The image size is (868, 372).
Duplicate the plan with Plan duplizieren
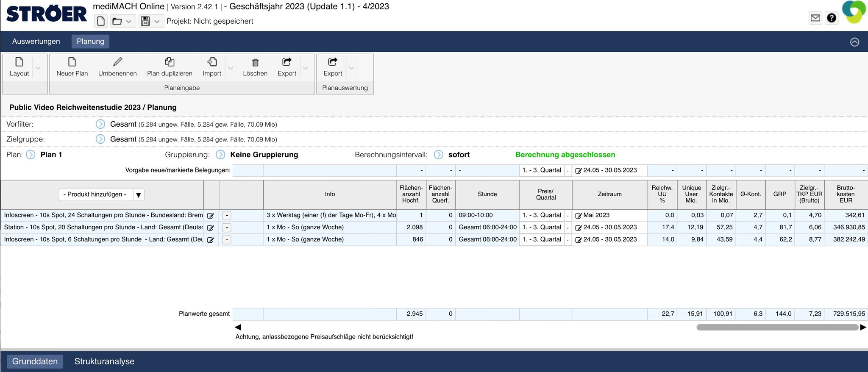(170, 63)
